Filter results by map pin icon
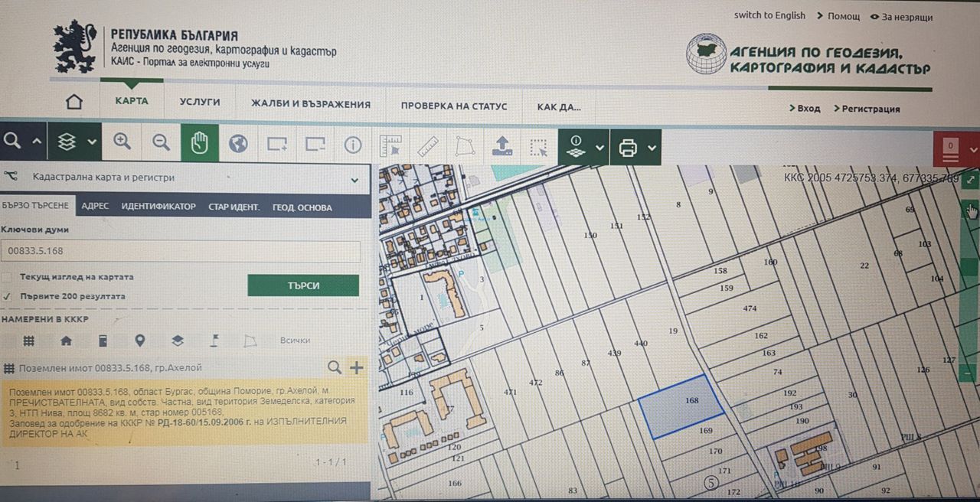The image size is (980, 502). tap(139, 341)
